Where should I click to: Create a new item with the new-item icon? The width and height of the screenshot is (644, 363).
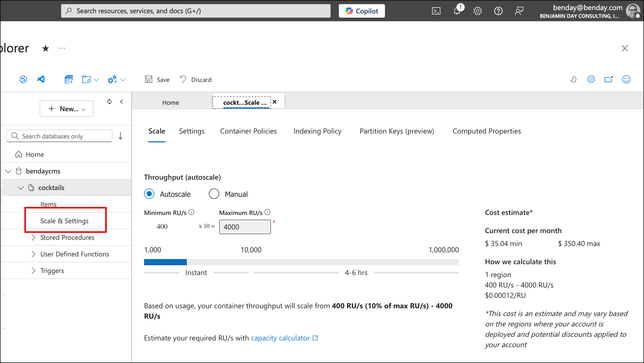68,79
